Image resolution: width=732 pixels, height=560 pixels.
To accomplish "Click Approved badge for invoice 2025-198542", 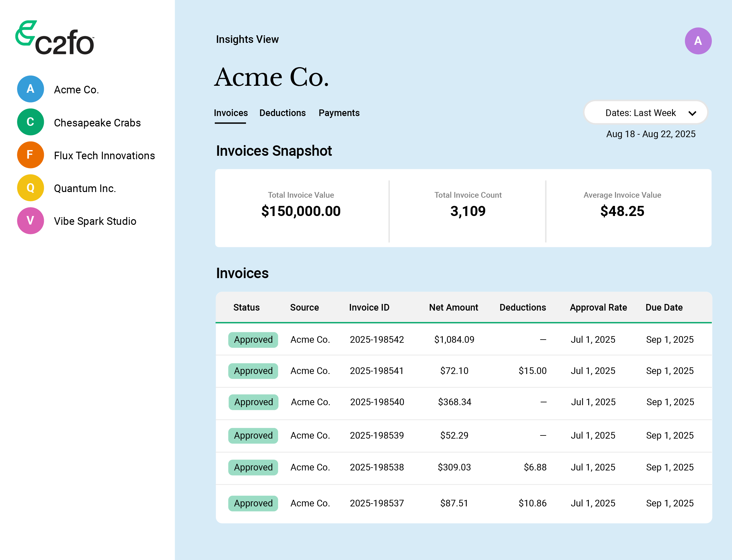I will tap(253, 340).
